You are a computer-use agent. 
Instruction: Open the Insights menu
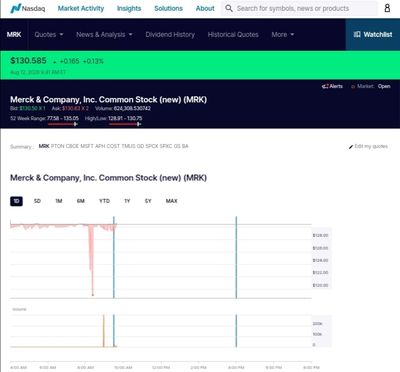(129, 8)
